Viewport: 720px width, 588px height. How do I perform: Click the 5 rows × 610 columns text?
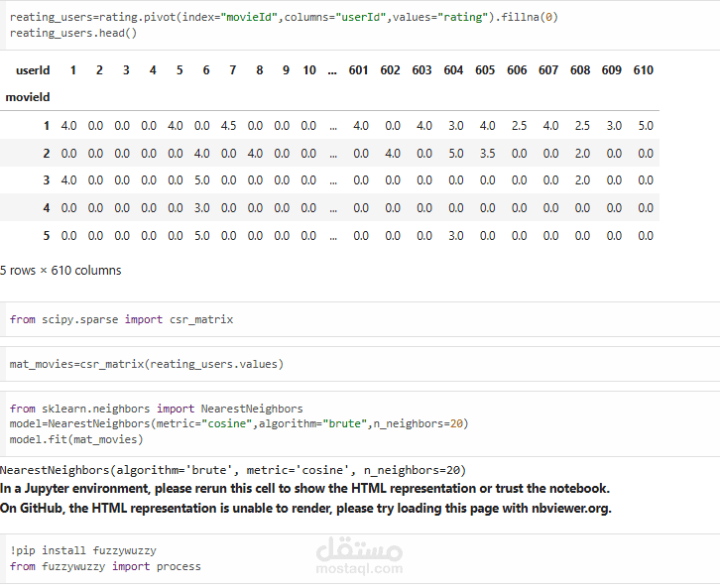click(x=60, y=271)
